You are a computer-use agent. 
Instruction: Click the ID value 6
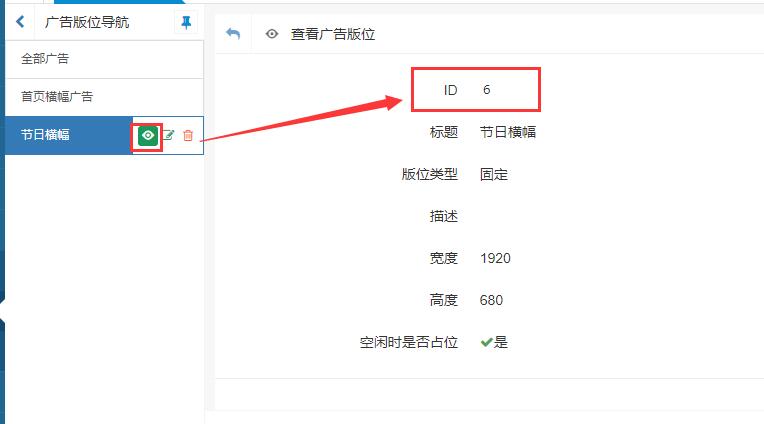[486, 90]
